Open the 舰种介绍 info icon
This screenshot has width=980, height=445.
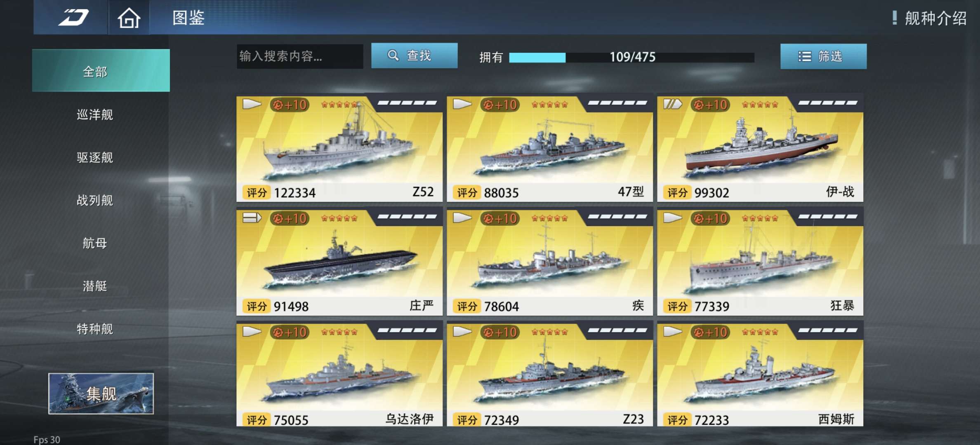894,18
